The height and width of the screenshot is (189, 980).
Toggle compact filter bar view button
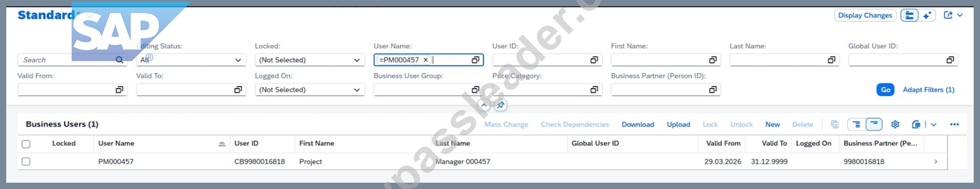tap(909, 16)
